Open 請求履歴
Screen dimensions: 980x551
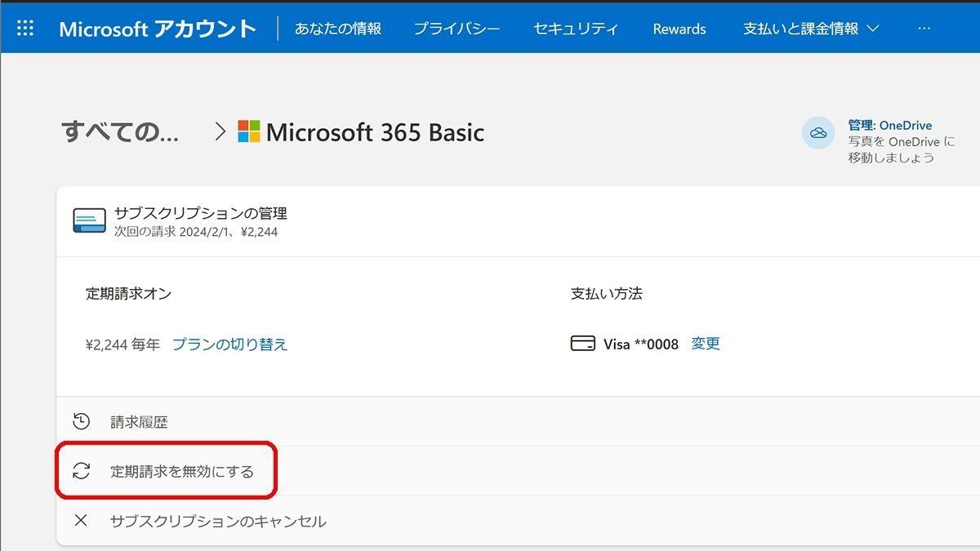[139, 422]
